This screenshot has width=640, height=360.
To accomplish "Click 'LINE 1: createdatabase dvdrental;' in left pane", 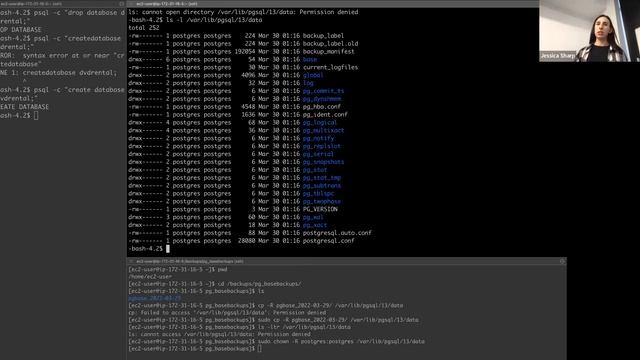I will click(58, 73).
